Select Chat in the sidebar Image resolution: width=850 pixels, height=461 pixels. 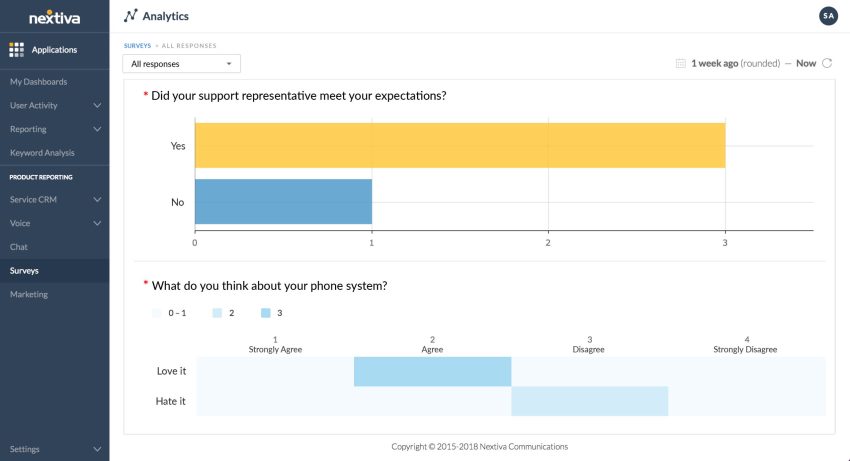point(19,247)
